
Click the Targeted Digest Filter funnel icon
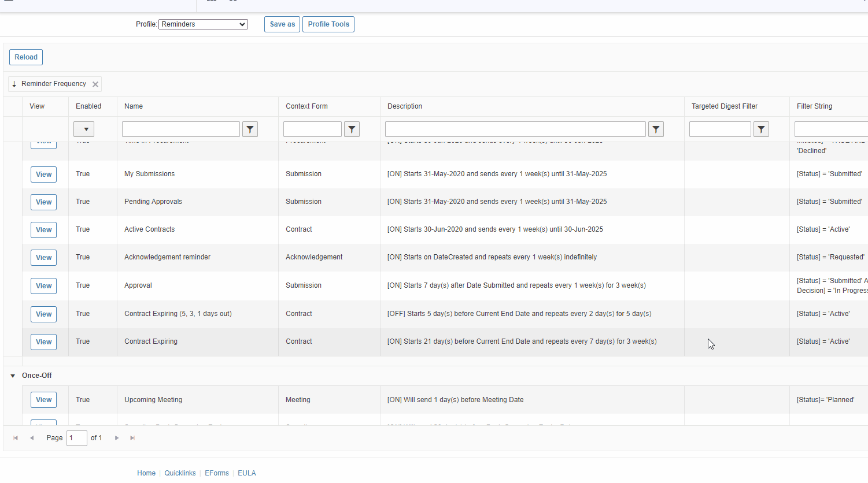761,129
